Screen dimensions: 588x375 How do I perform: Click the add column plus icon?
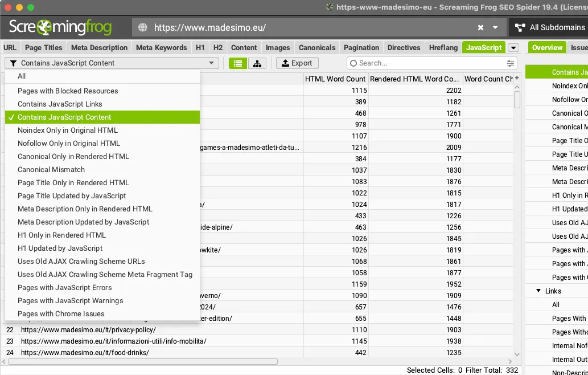click(517, 78)
